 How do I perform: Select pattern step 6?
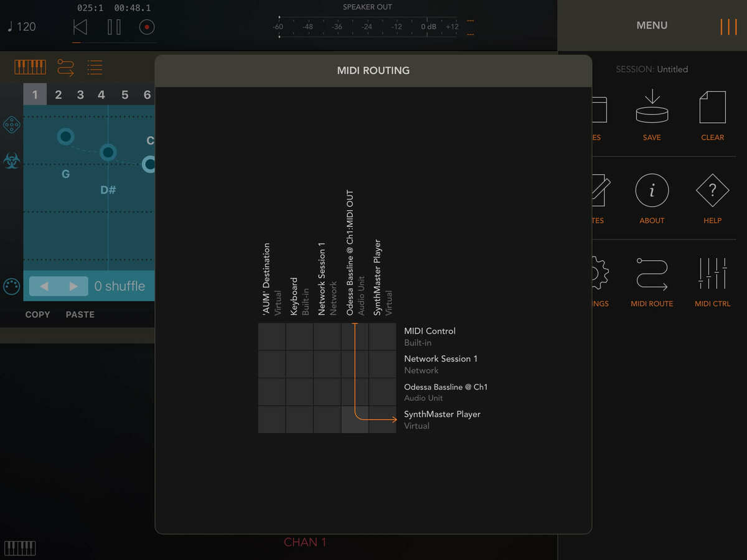pyautogui.click(x=147, y=95)
